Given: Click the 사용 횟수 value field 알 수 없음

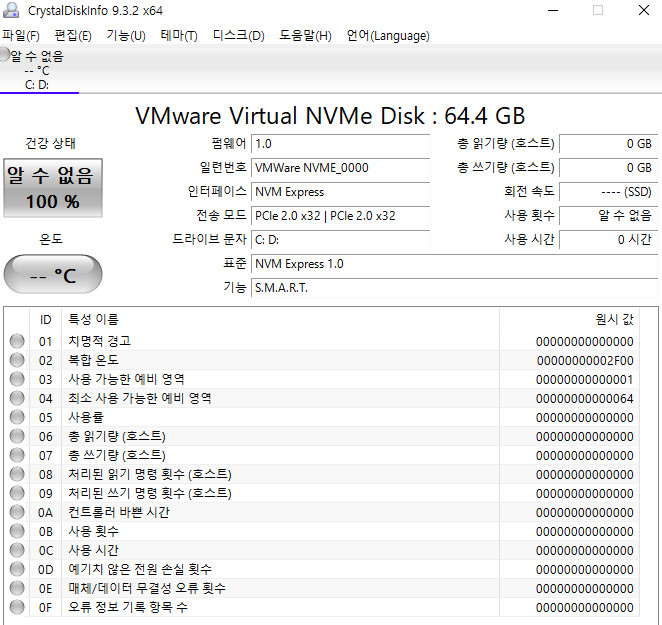Looking at the screenshot, I should tap(609, 216).
